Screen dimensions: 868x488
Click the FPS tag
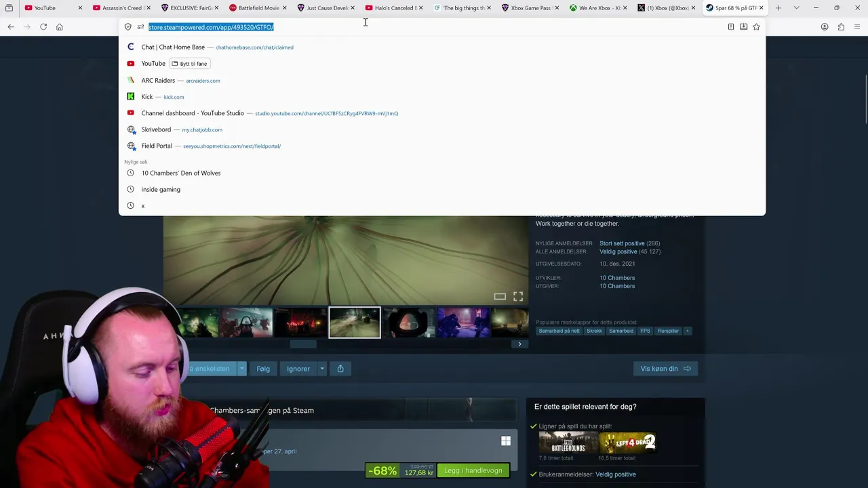(x=645, y=331)
